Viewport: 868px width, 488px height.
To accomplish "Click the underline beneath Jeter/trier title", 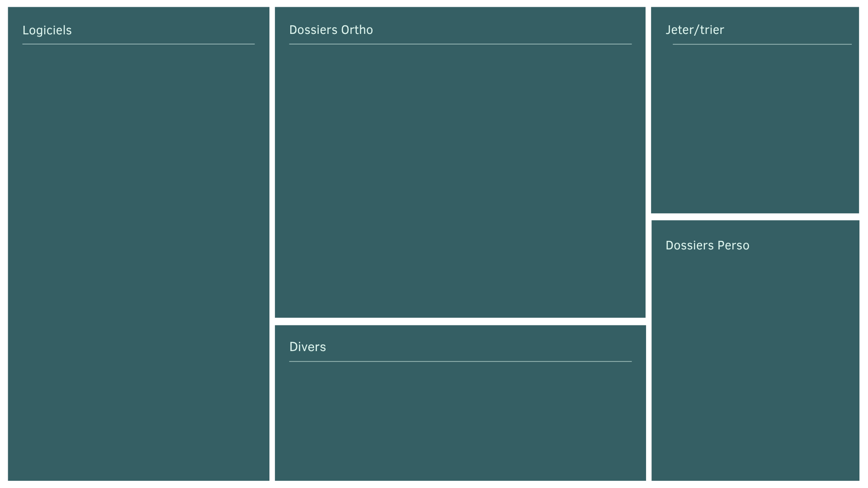I will (762, 44).
